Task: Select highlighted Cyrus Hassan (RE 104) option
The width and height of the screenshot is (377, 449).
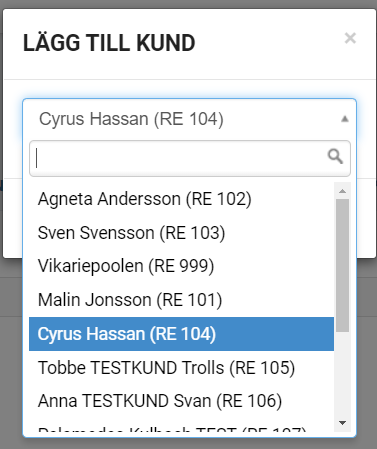Action: click(181, 334)
